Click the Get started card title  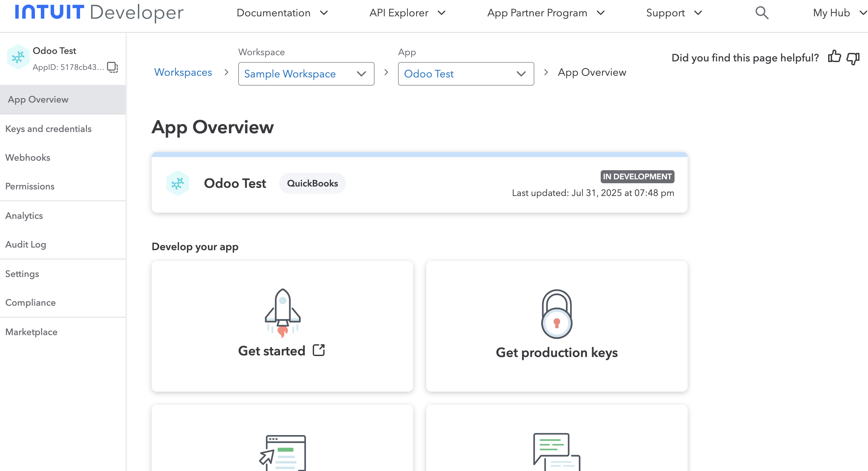coord(272,351)
